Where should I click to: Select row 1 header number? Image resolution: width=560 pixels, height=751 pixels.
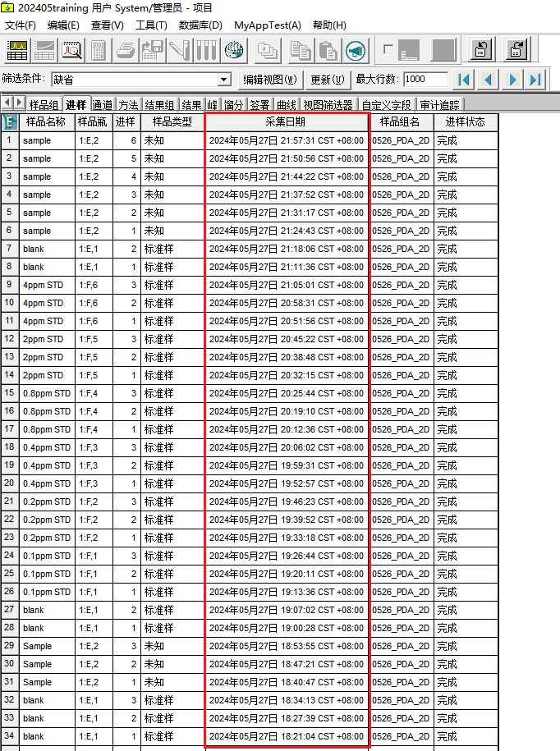[x=9, y=140]
